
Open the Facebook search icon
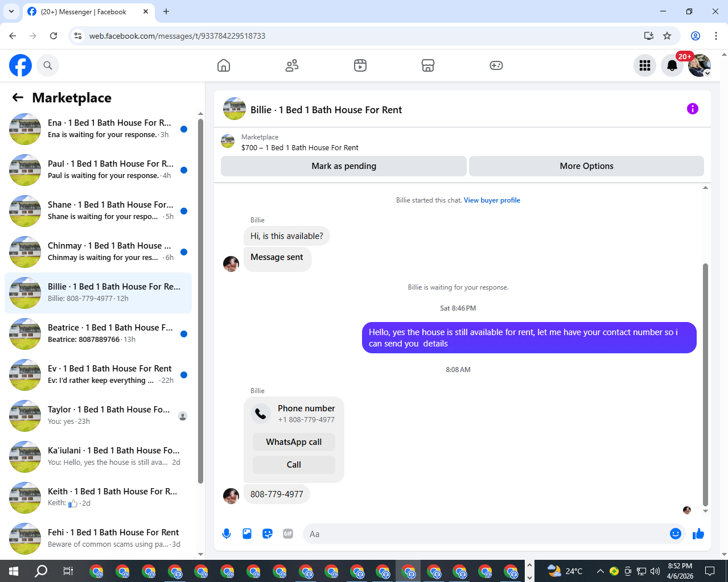click(x=48, y=65)
